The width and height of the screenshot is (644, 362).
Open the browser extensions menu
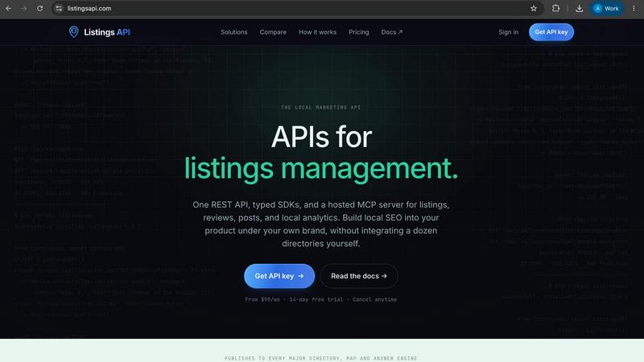tap(555, 8)
